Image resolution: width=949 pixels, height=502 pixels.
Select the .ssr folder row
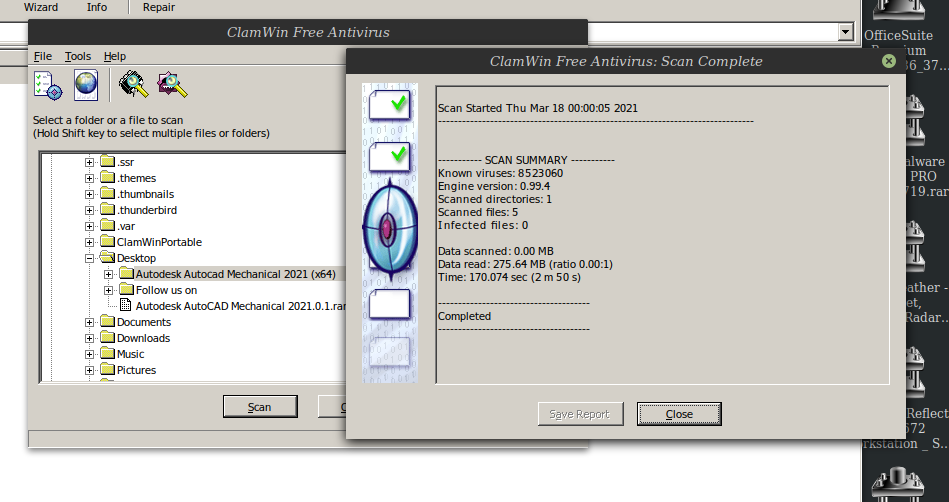[126, 162]
